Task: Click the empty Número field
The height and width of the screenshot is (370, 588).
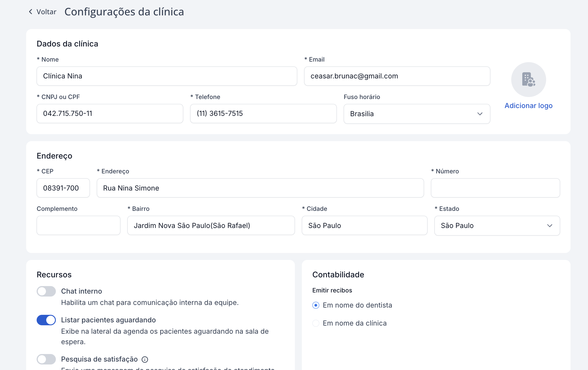Action: click(495, 188)
